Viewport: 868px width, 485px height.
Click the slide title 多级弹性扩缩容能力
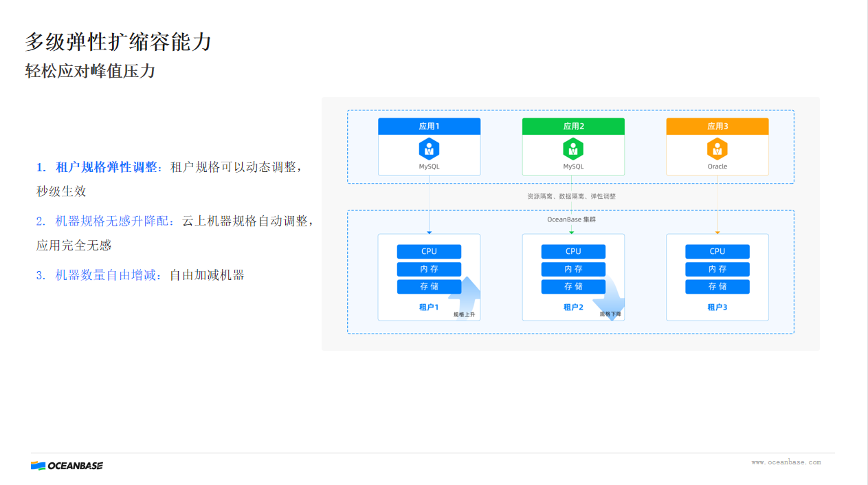(118, 41)
